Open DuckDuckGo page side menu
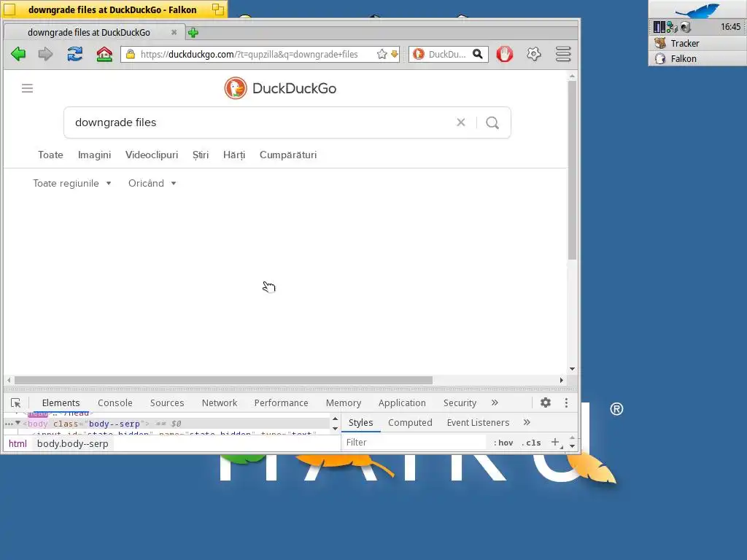The width and height of the screenshot is (747, 560). 27,88
